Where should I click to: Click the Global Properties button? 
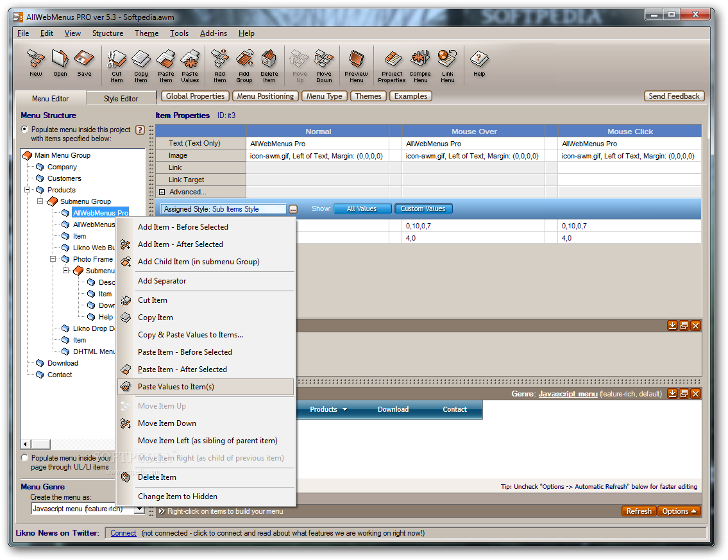click(x=196, y=96)
